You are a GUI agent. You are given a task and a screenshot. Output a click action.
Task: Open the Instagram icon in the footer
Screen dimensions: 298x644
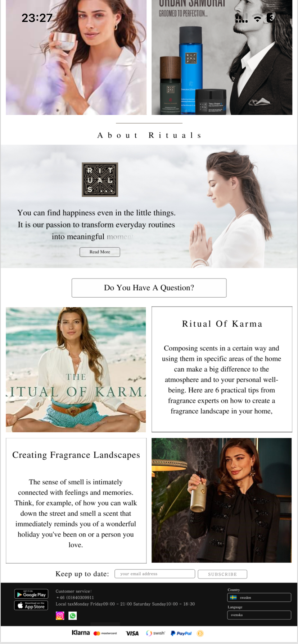pyautogui.click(x=60, y=616)
